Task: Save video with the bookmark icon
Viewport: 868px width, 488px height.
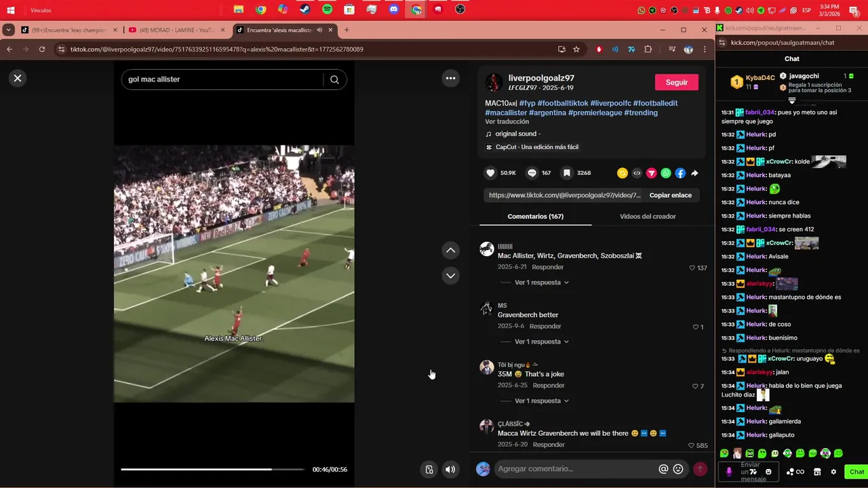Action: coord(567,173)
